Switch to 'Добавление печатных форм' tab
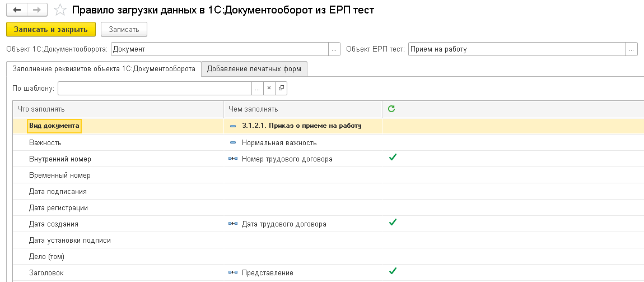 click(x=254, y=69)
